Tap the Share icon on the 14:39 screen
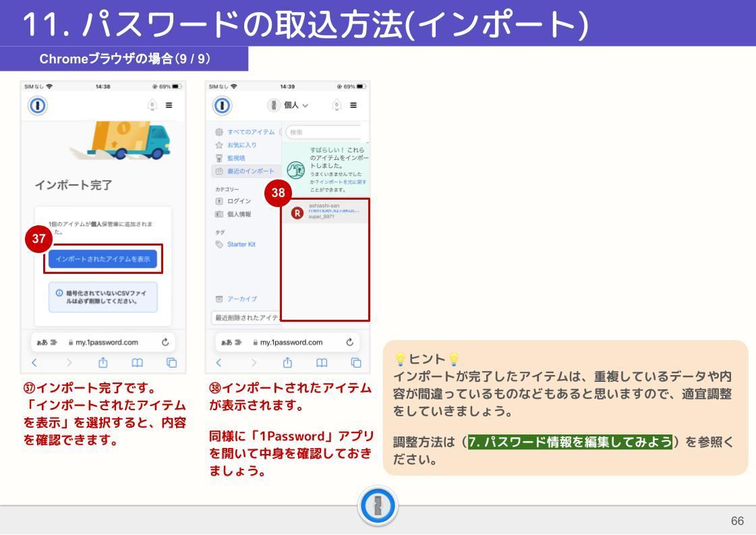Screen dimensions: 756x535 pyautogui.click(x=287, y=362)
